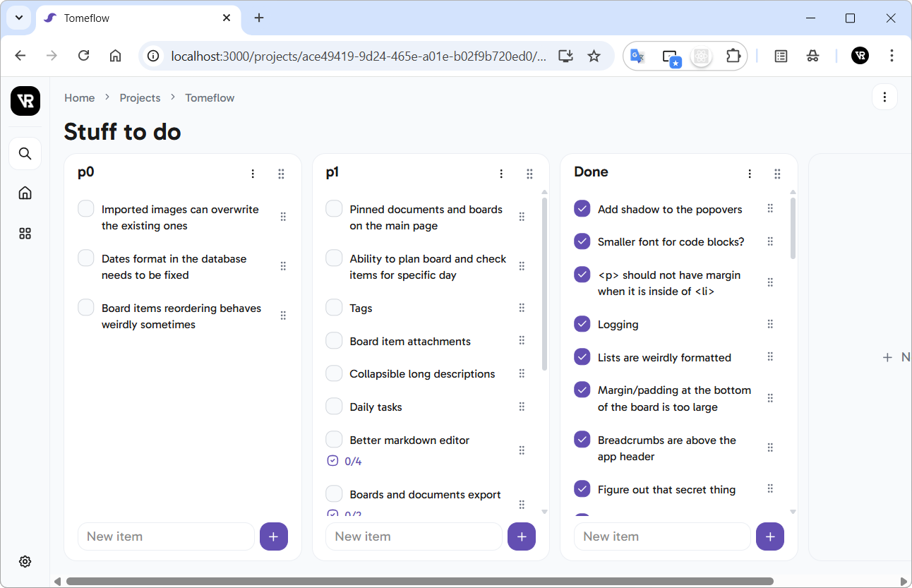The width and height of the screenshot is (912, 588).
Task: Focus the New item field in p1
Action: tap(414, 536)
